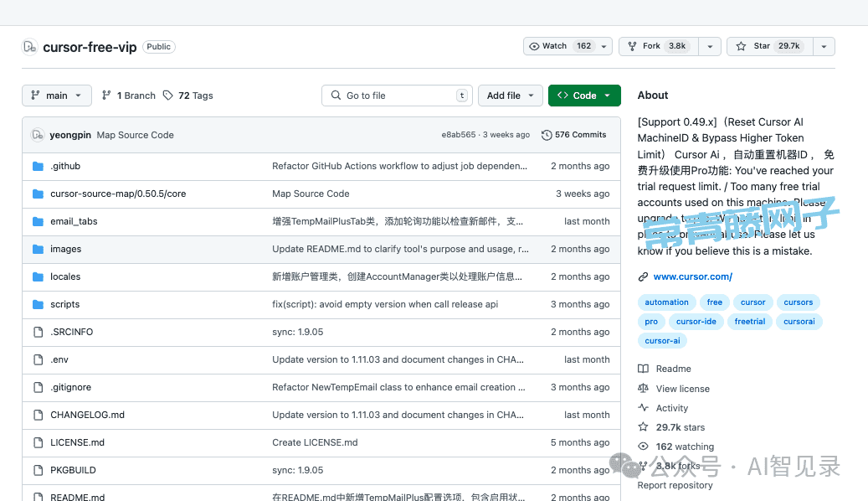Viewport: 868px width, 501px height.
Task: Open the Fork options dropdown arrow
Action: click(710, 46)
